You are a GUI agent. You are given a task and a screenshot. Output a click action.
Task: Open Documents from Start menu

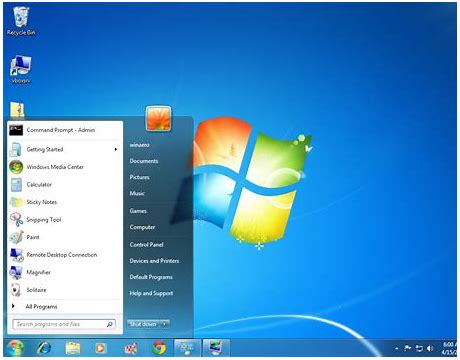pyautogui.click(x=144, y=161)
